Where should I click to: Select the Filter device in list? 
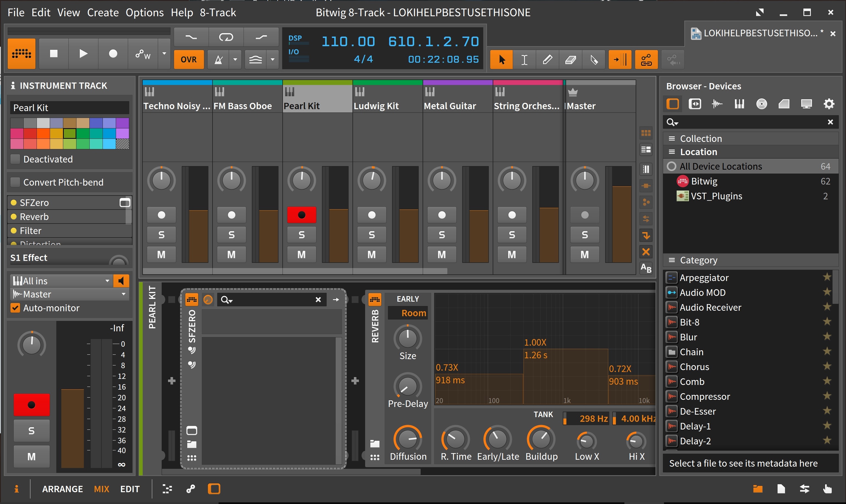69,231
